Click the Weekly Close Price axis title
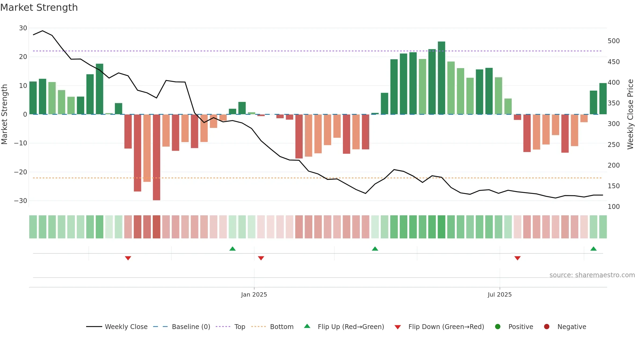Viewport: 644px width, 362px height. [630, 114]
